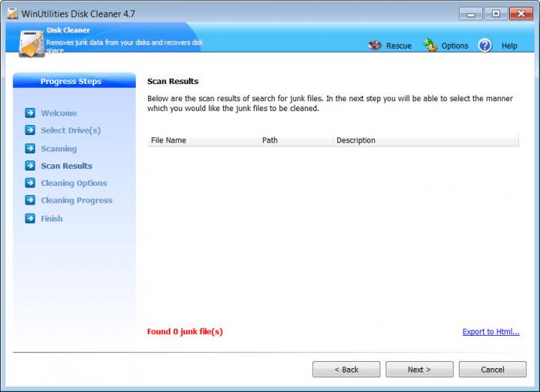Click the Scan Results heading
This screenshot has width=540, height=392.
173,81
